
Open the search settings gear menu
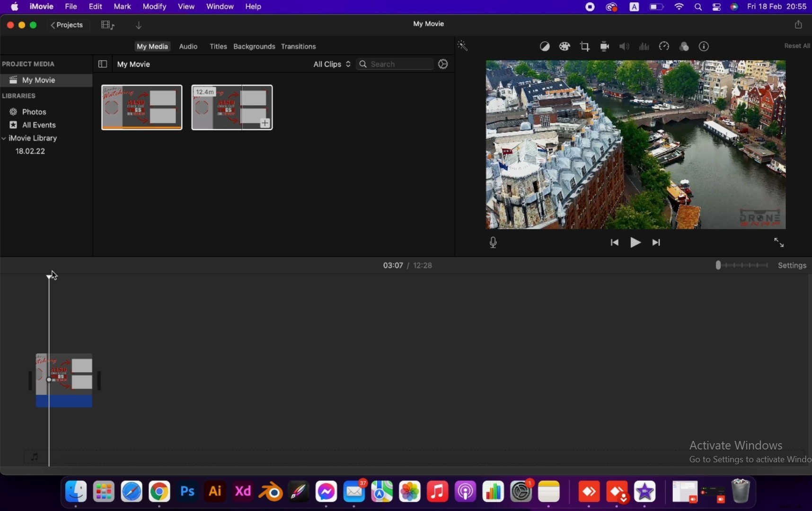tap(443, 64)
